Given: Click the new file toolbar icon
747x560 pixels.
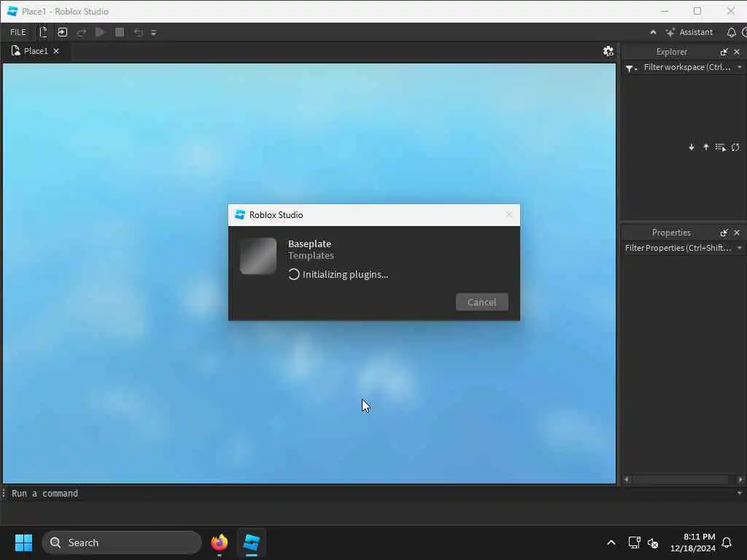Looking at the screenshot, I should point(43,32).
